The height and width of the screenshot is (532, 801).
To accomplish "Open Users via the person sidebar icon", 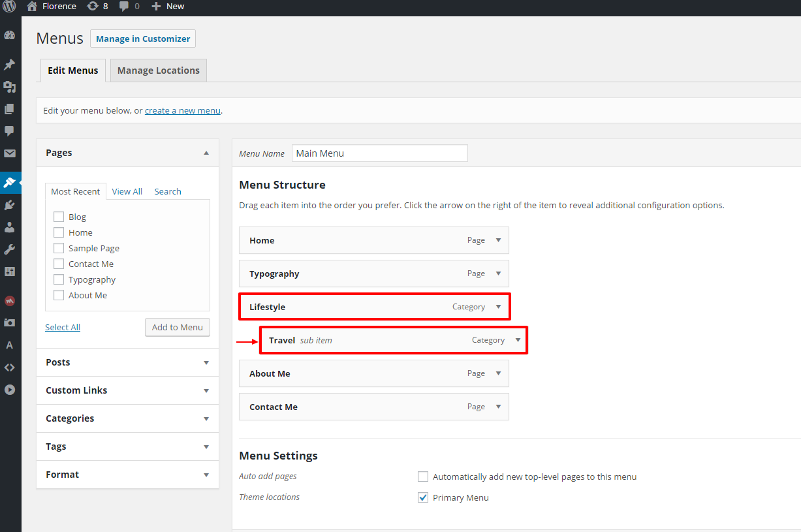I will click(x=10, y=227).
